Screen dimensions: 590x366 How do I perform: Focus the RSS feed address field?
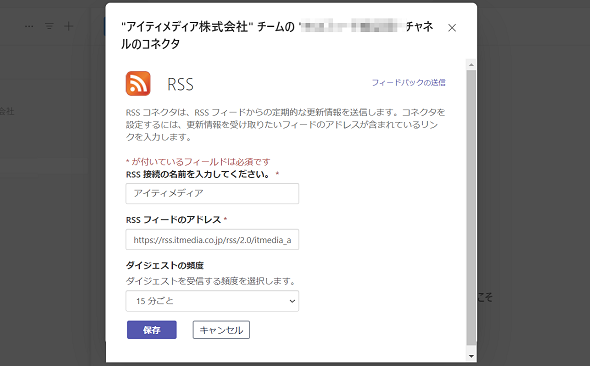(x=212, y=240)
